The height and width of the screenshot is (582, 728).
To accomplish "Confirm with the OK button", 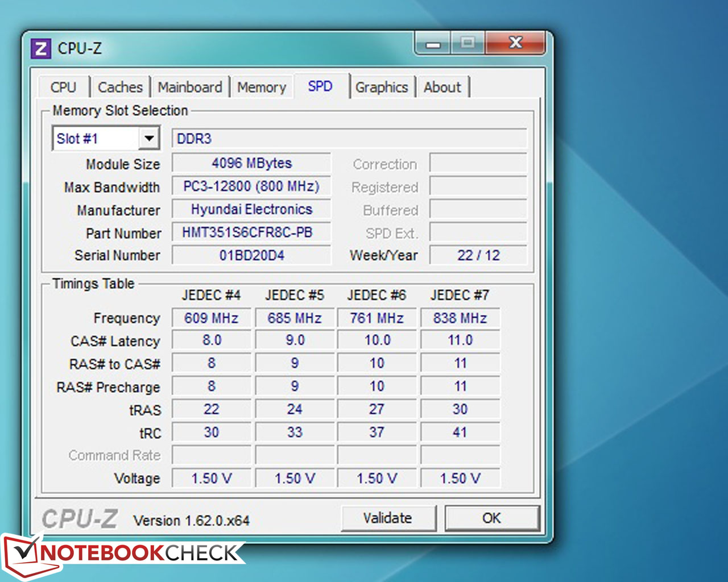I will pos(491,518).
